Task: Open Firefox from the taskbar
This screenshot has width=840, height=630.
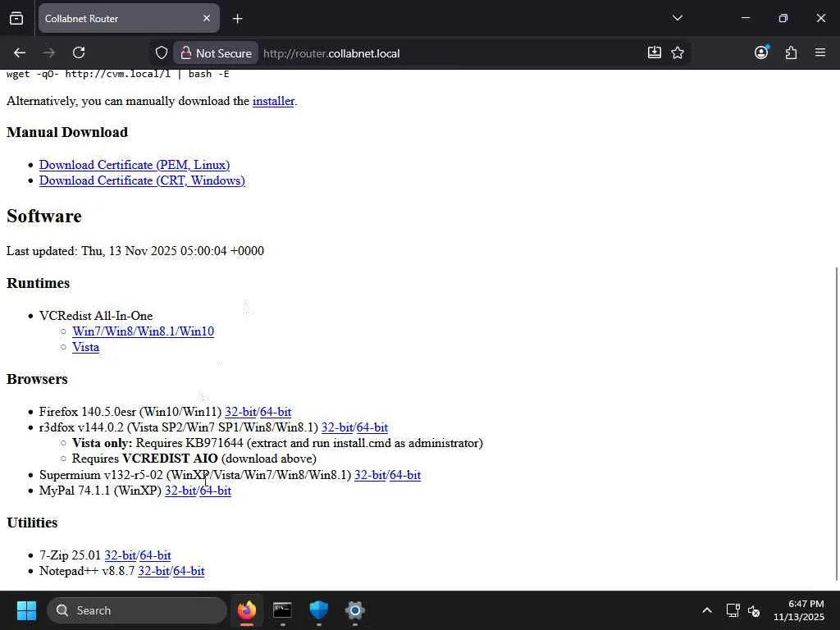Action: tap(247, 610)
